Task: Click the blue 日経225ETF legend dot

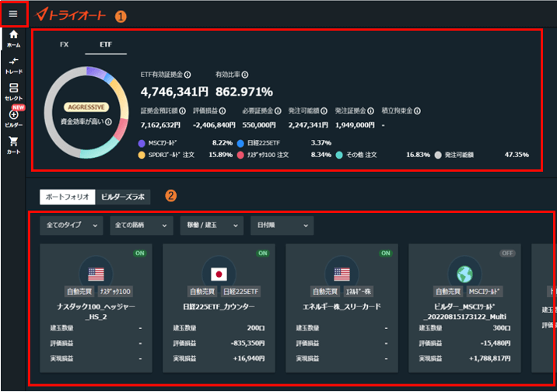Action: (240, 143)
